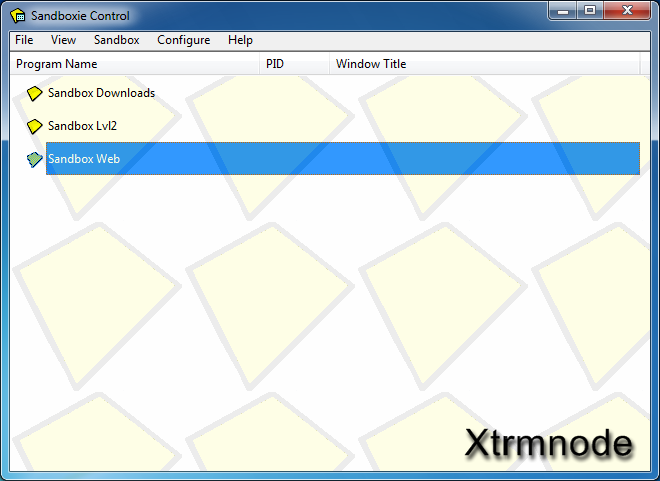
Task: Click the Sandboxie Control title bar icon
Action: click(x=18, y=16)
